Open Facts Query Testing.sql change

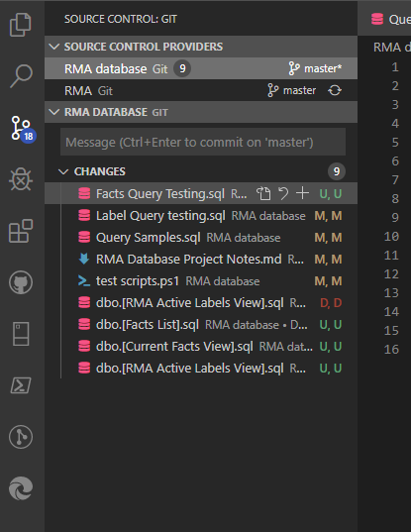pyautogui.click(x=201, y=194)
